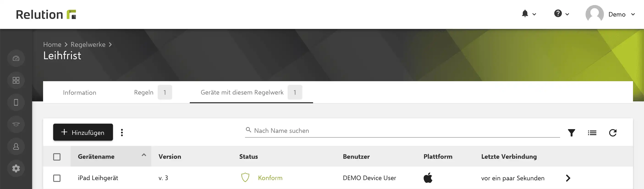Go to Regelwerke breadcrumb

(x=88, y=44)
